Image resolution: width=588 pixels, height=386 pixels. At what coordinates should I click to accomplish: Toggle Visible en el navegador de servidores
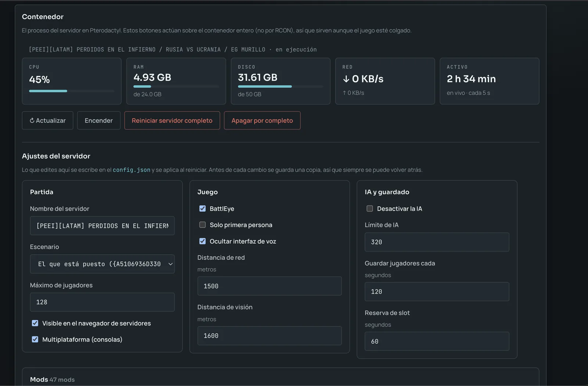[35, 323]
